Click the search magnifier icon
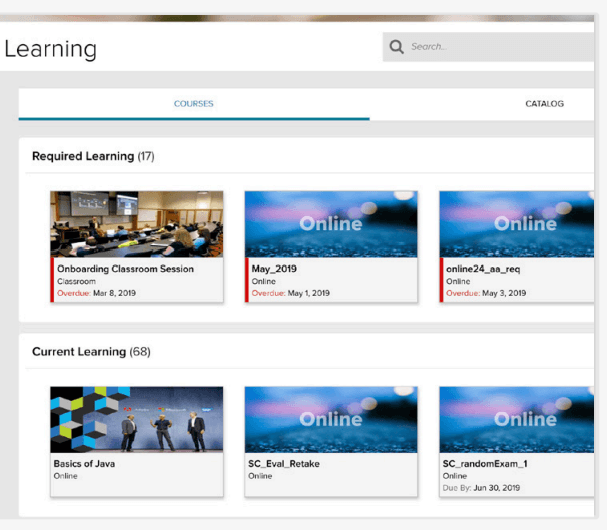The height and width of the screenshot is (530, 607). click(x=396, y=47)
